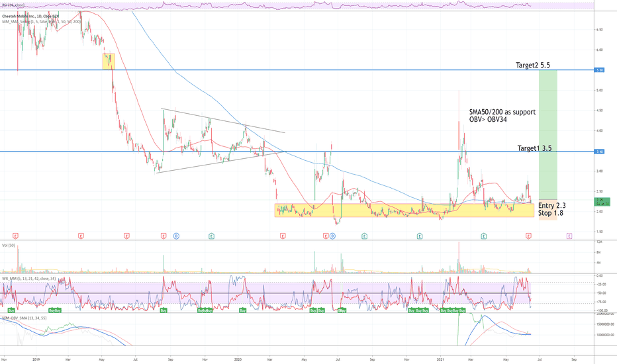Viewport: 617px width, 364px height.
Task: Click the Stop 1.8 annotation
Action: [x=551, y=213]
